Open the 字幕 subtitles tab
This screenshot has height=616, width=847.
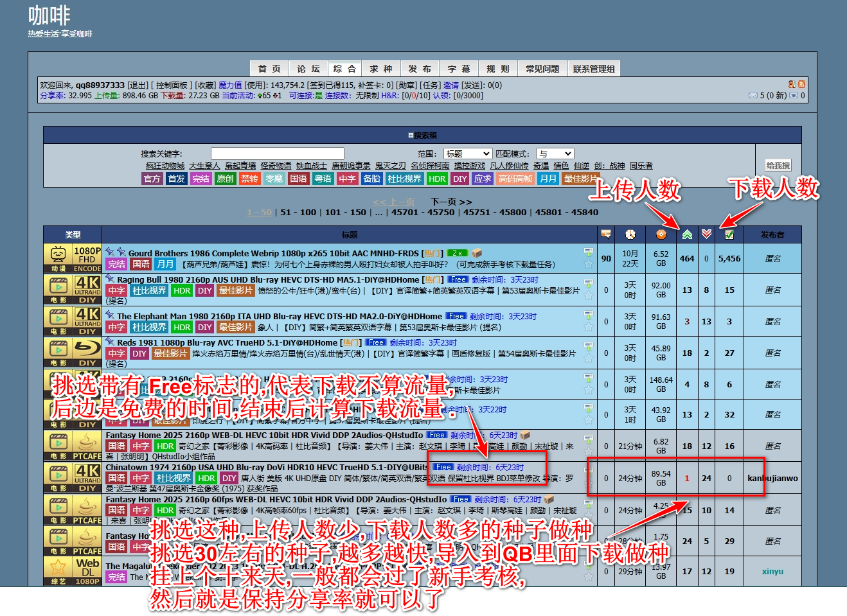tap(458, 69)
